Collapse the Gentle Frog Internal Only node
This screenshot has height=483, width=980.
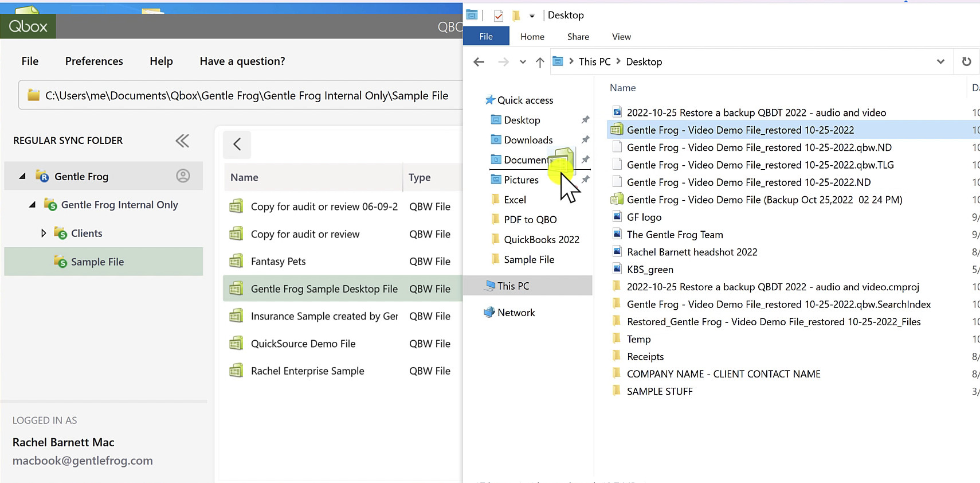33,204
